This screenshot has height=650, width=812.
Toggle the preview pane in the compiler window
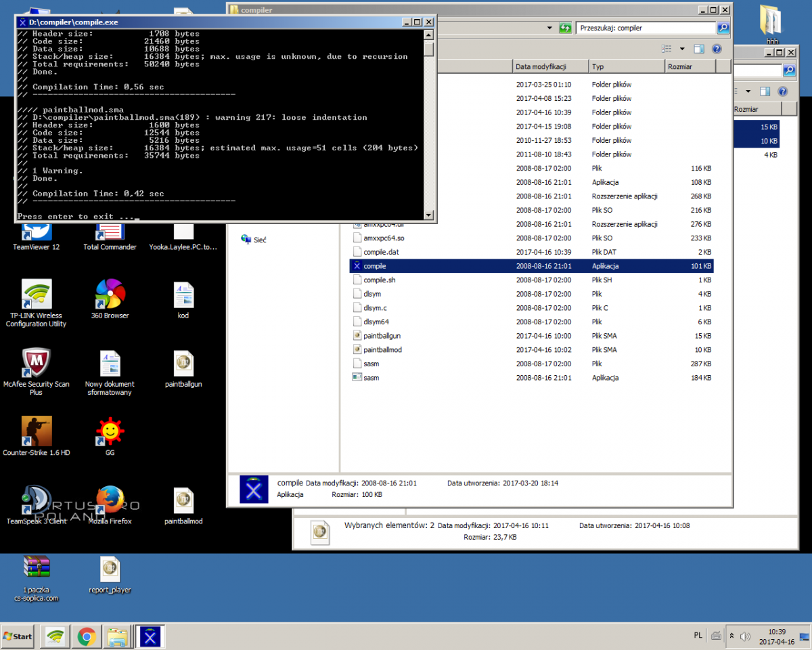[x=699, y=49]
